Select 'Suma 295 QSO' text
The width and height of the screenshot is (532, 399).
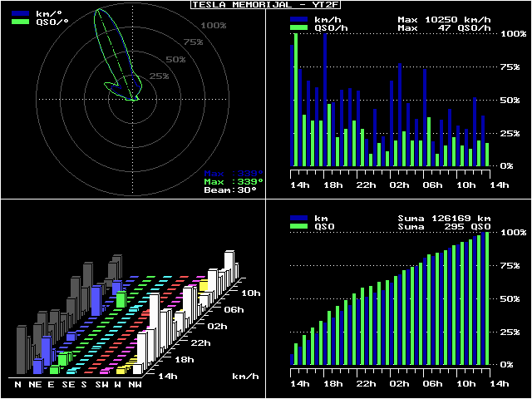click(445, 227)
